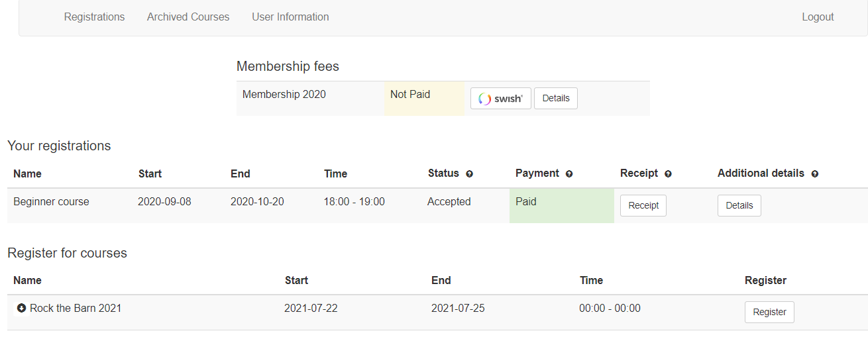
Task: Select the Beginner course name
Action: coord(51,202)
